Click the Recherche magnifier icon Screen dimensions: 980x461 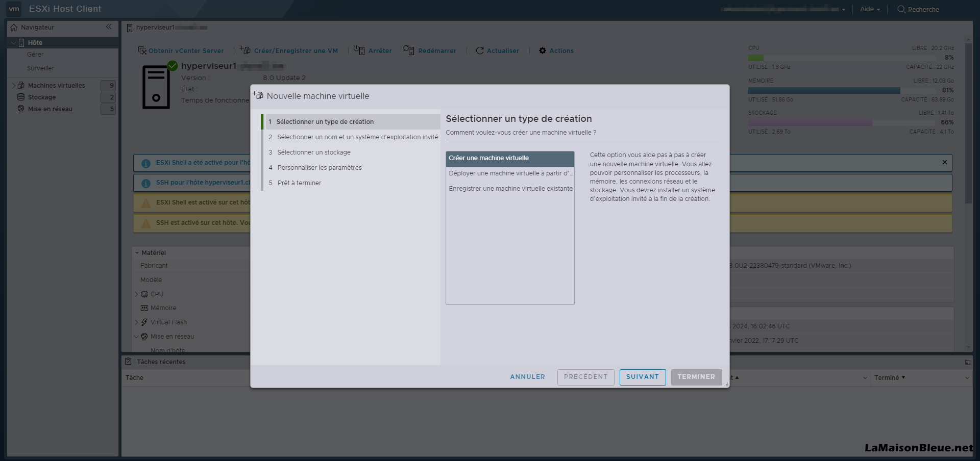coord(901,9)
